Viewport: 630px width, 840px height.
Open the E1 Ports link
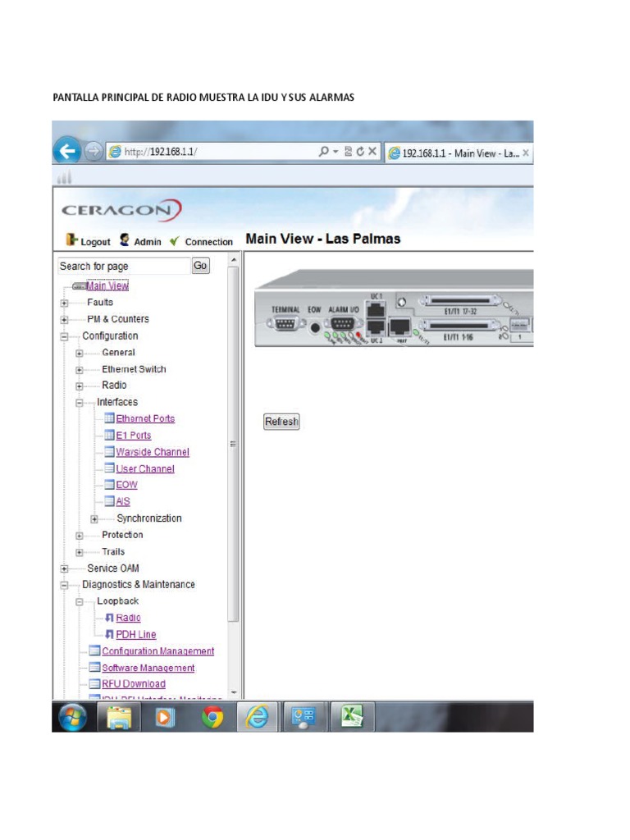[134, 435]
